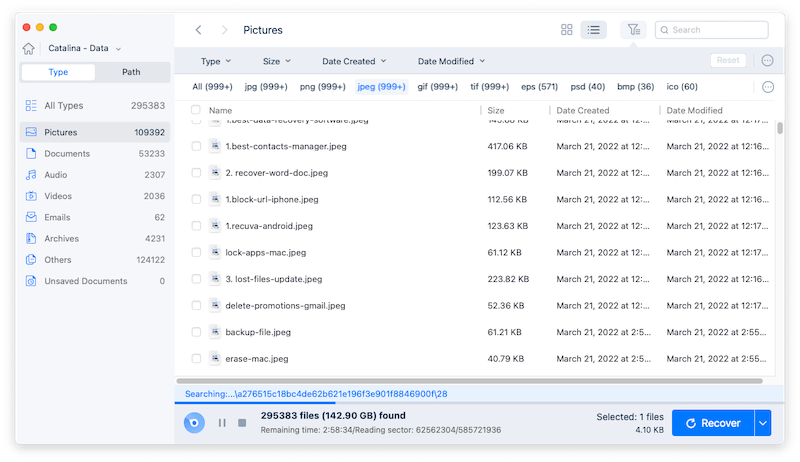Select the gif (999+) filter tab
The width and height of the screenshot is (800, 462).
[437, 87]
